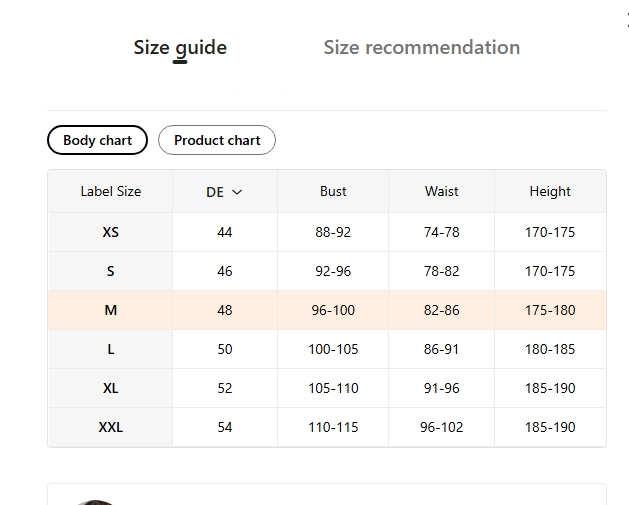This screenshot has width=629, height=505.
Task: Switch to the Size guide tab
Action: coord(180,47)
